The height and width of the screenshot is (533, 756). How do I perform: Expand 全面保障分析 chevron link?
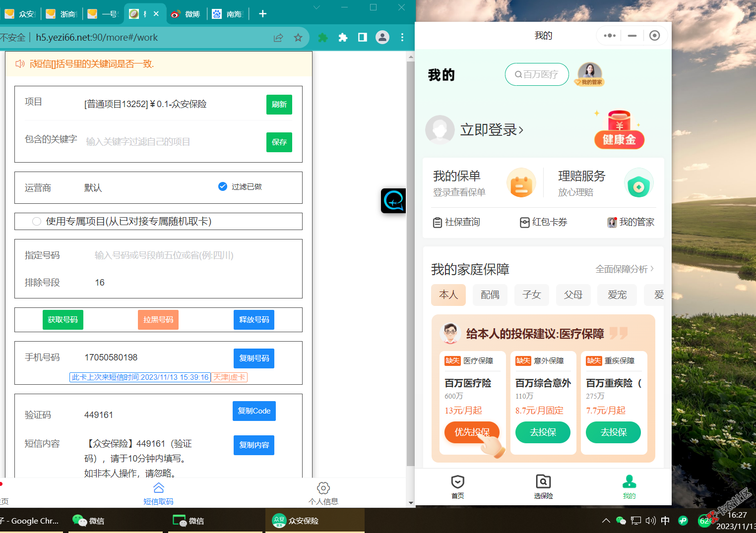(x=625, y=269)
